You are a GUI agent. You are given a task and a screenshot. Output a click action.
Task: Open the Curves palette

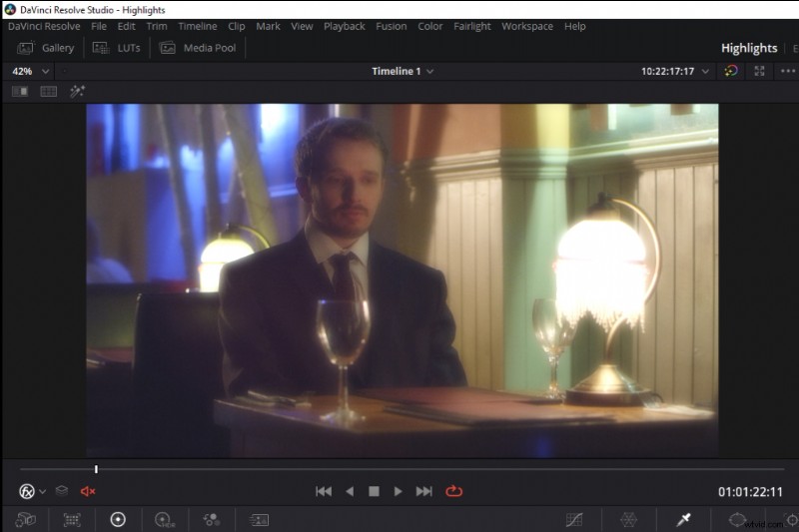click(574, 520)
